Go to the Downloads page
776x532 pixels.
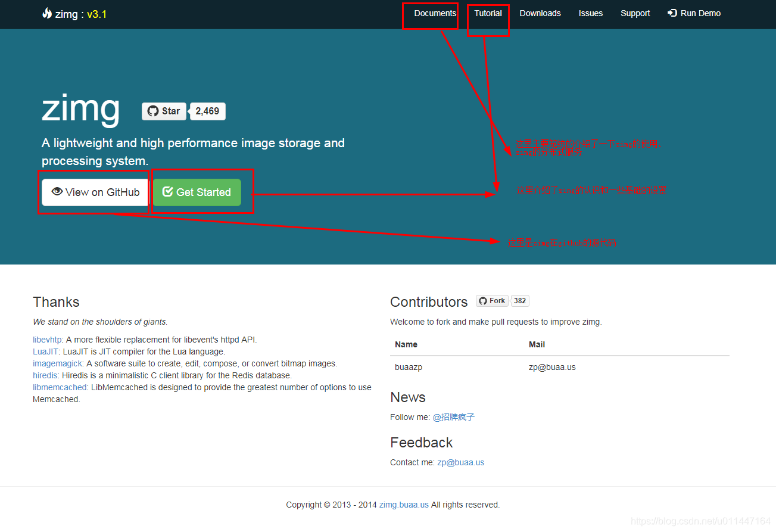click(540, 13)
